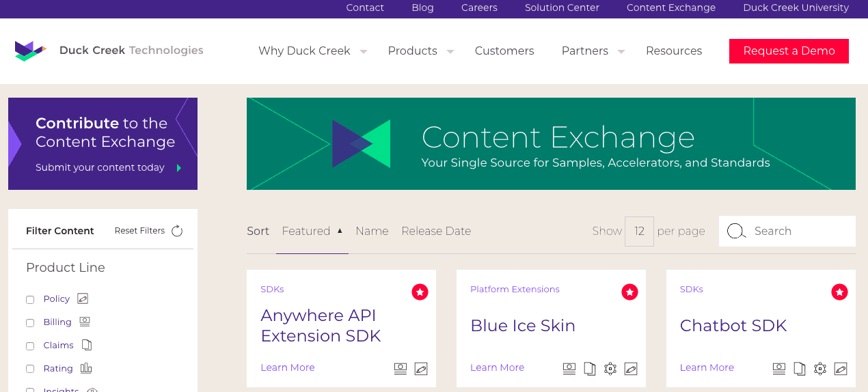Screen dimensions: 868x392
Task: Click the gear icon on Chatbot SDK card
Action: (820, 369)
